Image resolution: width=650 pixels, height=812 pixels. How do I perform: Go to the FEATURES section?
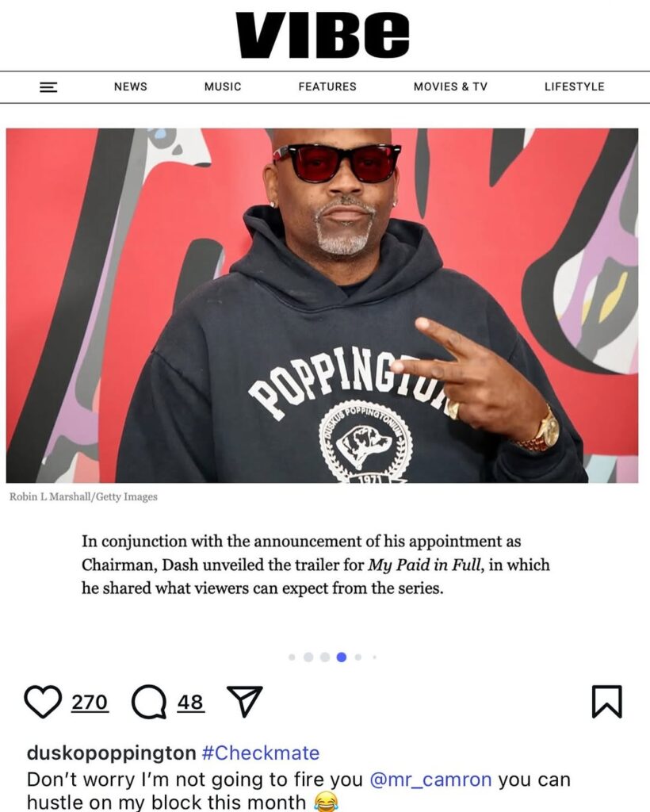(x=327, y=86)
